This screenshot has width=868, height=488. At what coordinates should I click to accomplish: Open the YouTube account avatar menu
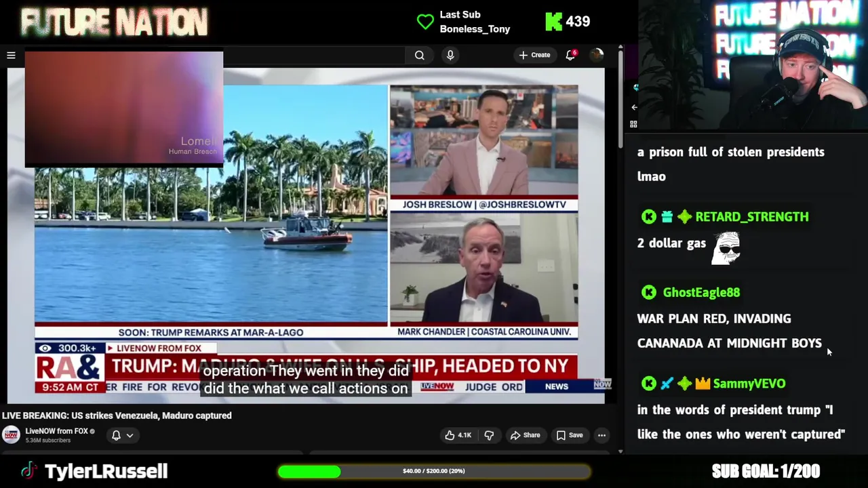597,55
